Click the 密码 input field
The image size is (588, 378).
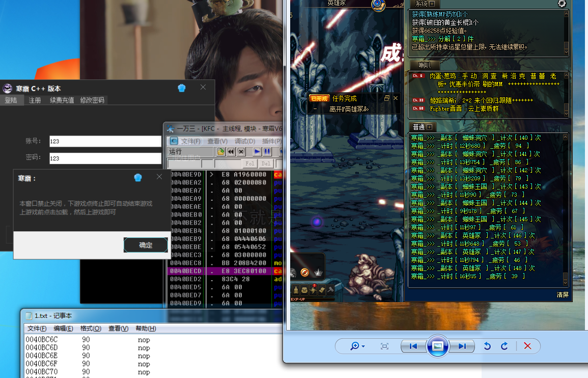[105, 158]
